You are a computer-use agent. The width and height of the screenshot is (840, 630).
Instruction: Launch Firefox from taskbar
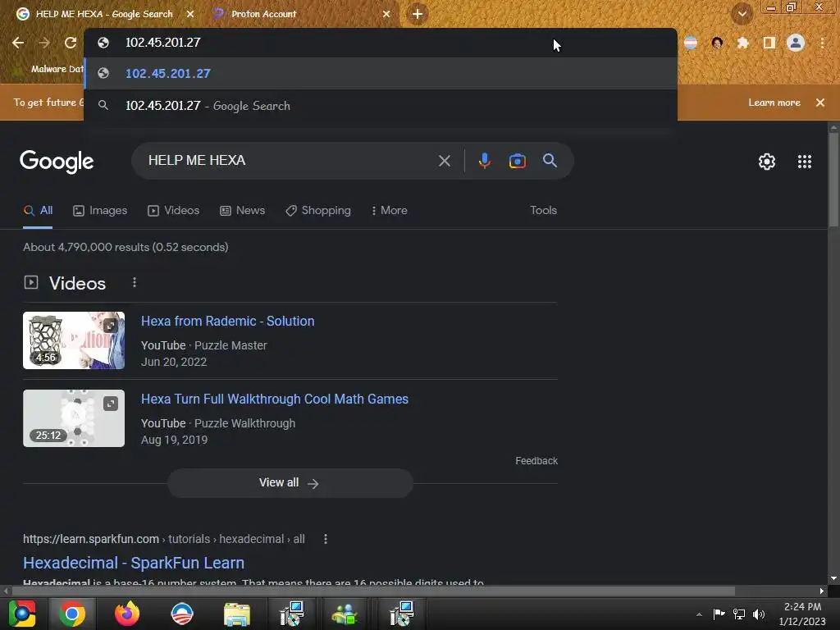pos(127,614)
